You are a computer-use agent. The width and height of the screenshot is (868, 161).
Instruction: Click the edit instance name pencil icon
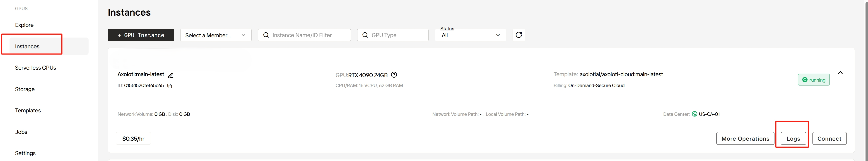point(171,75)
